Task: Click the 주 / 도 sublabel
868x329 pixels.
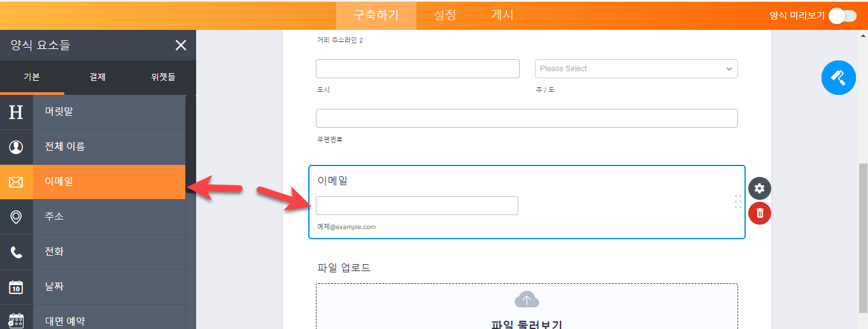Action: (x=545, y=90)
